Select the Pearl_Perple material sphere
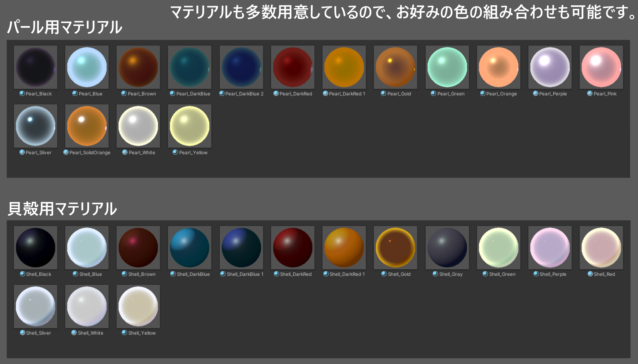This screenshot has width=638, height=364. coord(550,67)
